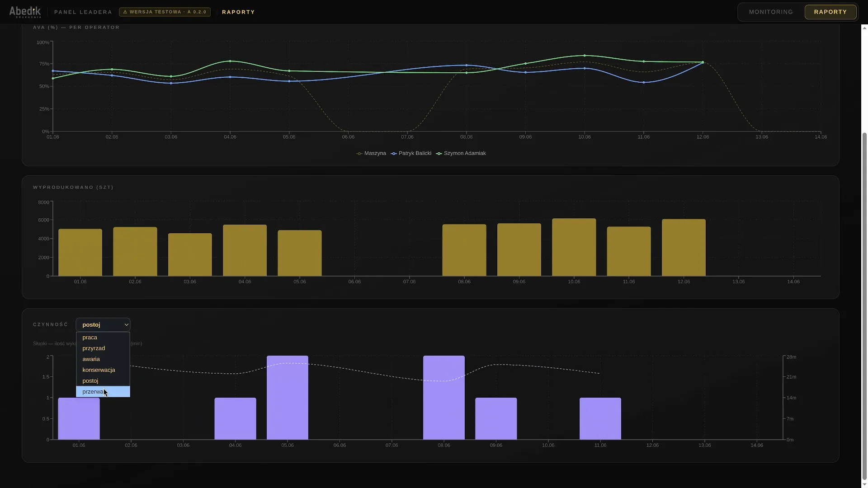The height and width of the screenshot is (488, 868).
Task: Choose postoj from the dropdown list
Action: point(103,381)
